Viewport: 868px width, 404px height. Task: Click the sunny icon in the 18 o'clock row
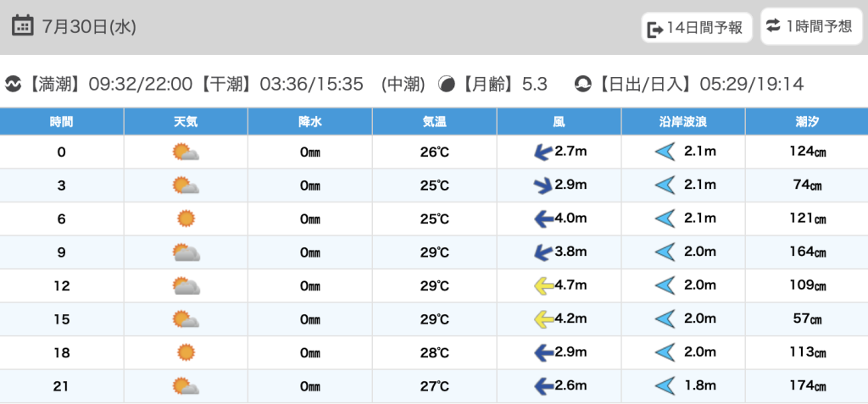click(x=186, y=352)
